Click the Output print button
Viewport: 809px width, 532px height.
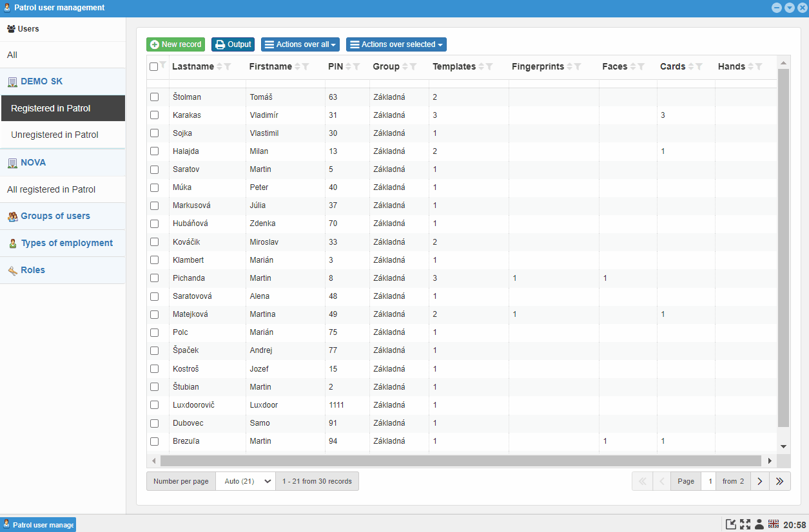coord(233,44)
